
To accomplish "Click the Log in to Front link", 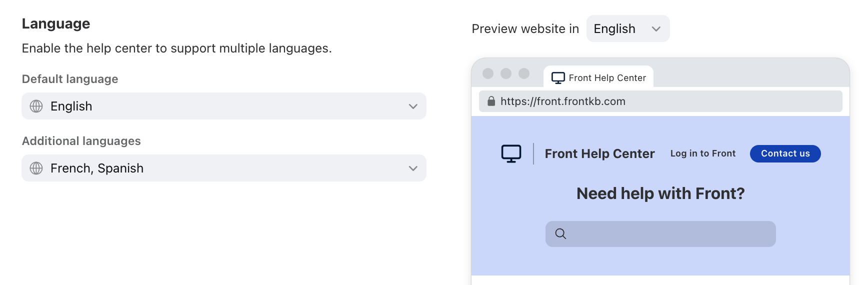I will (x=703, y=153).
